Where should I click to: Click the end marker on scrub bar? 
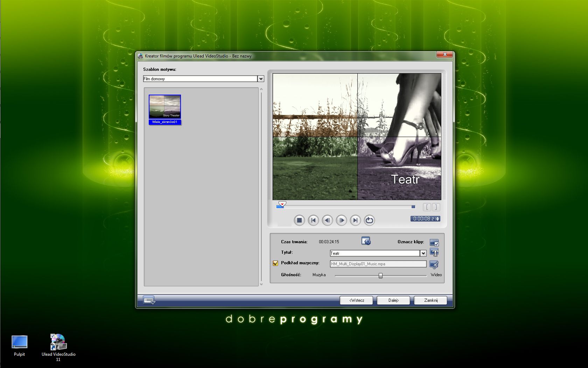[x=413, y=207]
